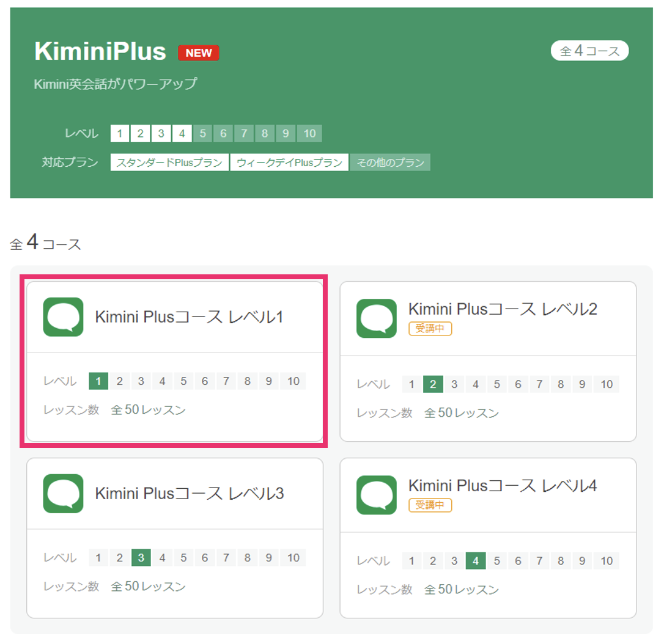Image resolution: width=664 pixels, height=644 pixels.
Task: Choose the その他のプラン plan tag
Action: 390,163
